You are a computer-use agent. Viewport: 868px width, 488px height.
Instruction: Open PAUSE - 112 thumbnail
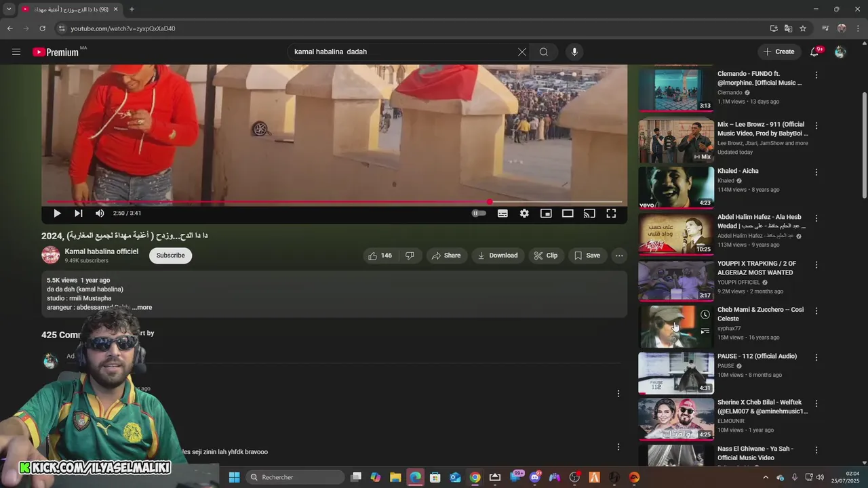pos(676,372)
